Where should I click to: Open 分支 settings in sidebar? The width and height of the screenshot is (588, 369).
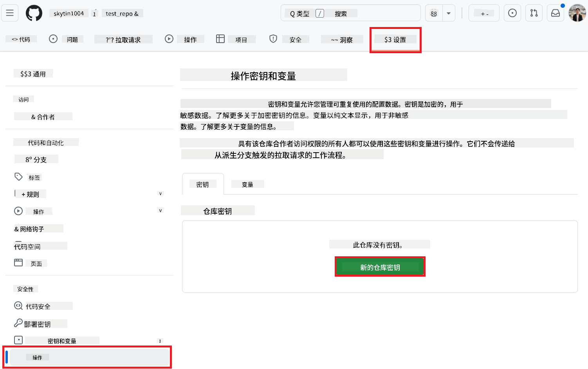point(36,159)
